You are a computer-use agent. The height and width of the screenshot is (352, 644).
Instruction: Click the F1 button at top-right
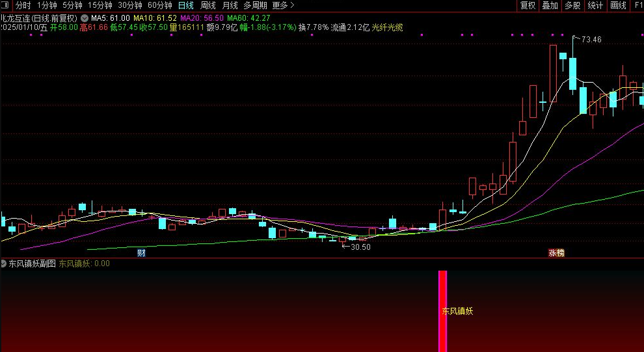pos(639,5)
